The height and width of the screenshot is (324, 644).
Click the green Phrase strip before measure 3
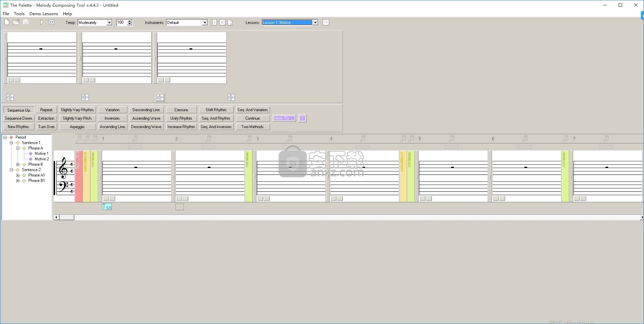(249, 176)
